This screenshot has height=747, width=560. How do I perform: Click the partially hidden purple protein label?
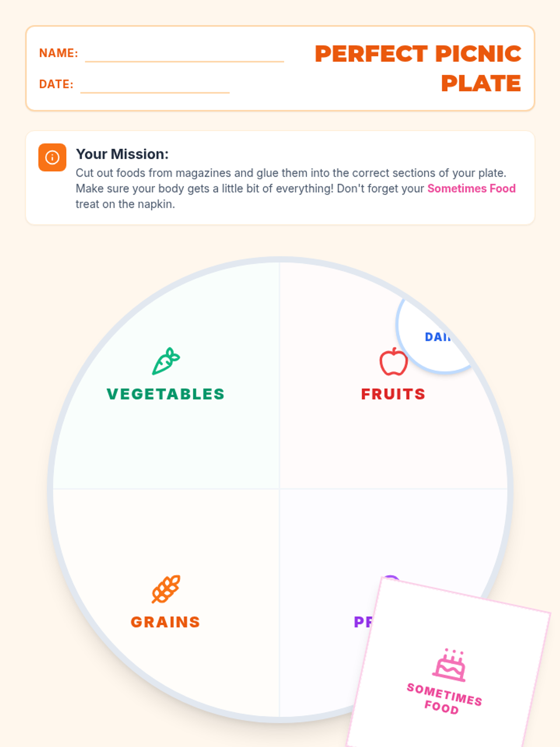tap(364, 622)
